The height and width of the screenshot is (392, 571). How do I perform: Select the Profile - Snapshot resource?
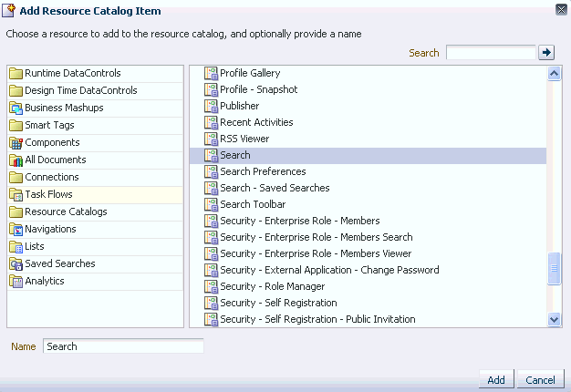pos(368,89)
